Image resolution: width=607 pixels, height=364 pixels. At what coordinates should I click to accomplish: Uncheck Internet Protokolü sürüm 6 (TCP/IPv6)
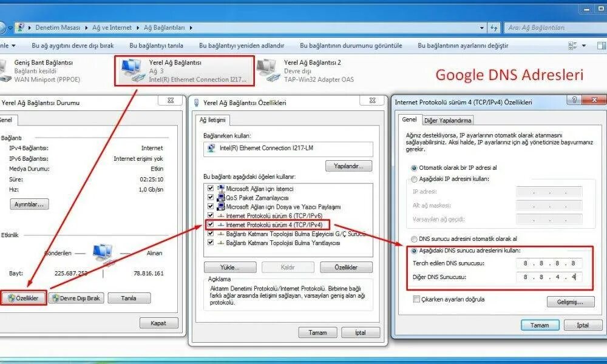point(211,215)
